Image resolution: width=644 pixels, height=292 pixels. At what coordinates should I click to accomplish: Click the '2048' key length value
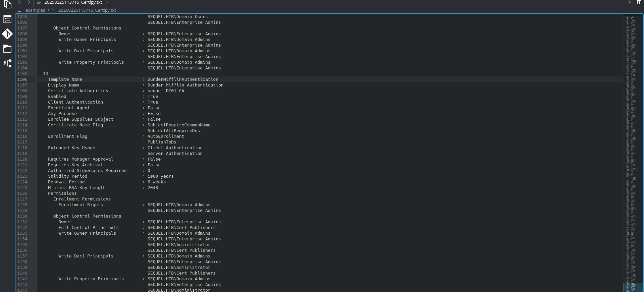tap(153, 188)
